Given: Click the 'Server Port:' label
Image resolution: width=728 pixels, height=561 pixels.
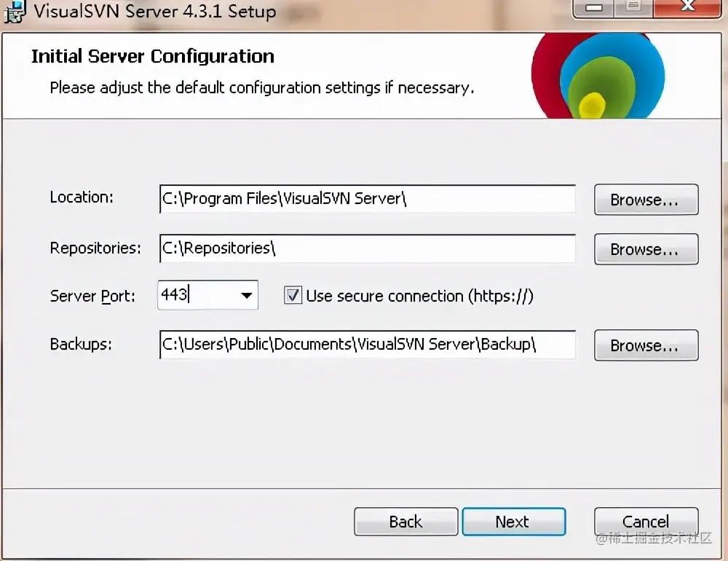Looking at the screenshot, I should point(92,296).
